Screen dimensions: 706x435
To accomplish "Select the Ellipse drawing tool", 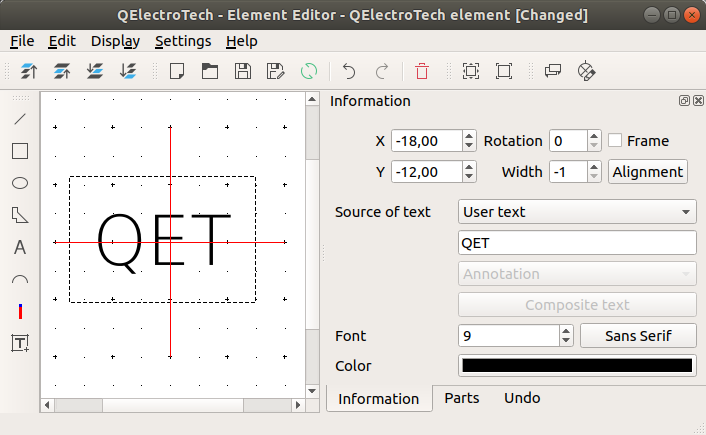I will (20, 183).
